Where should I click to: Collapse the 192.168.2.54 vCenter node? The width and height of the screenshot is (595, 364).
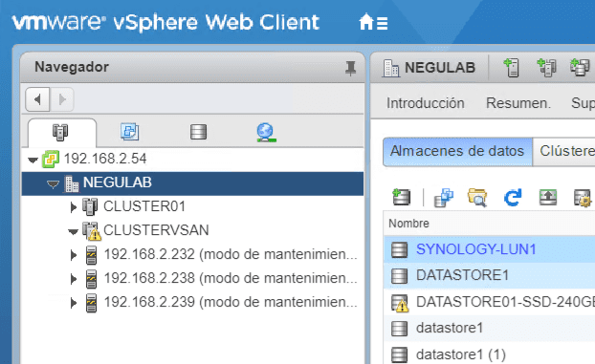coord(33,160)
